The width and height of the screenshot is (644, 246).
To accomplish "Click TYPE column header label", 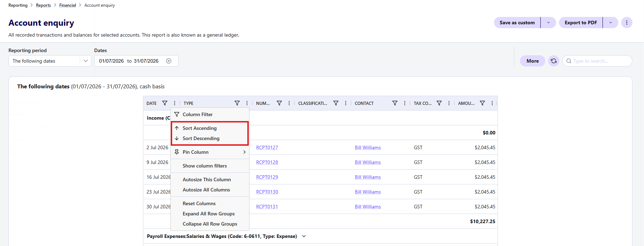I will [189, 103].
